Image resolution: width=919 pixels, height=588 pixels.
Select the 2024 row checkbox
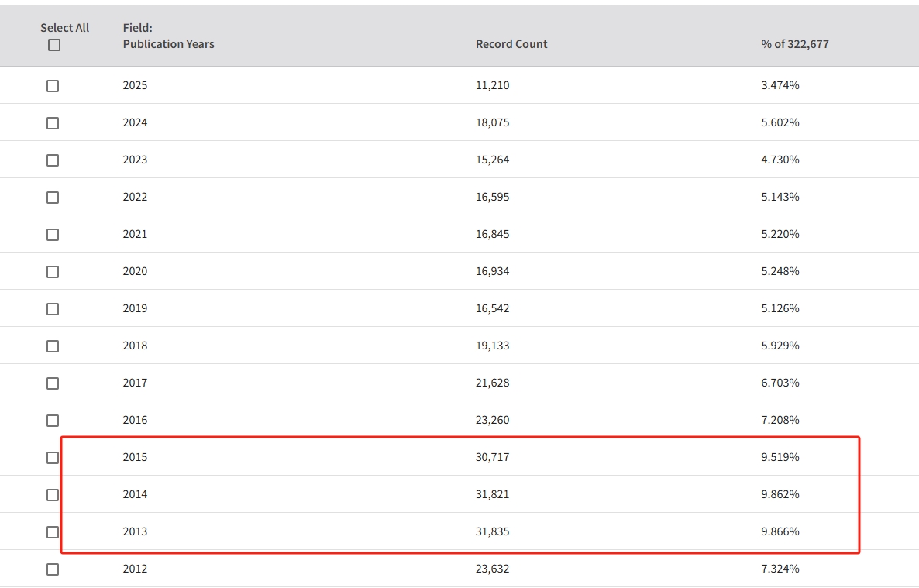pyautogui.click(x=53, y=123)
